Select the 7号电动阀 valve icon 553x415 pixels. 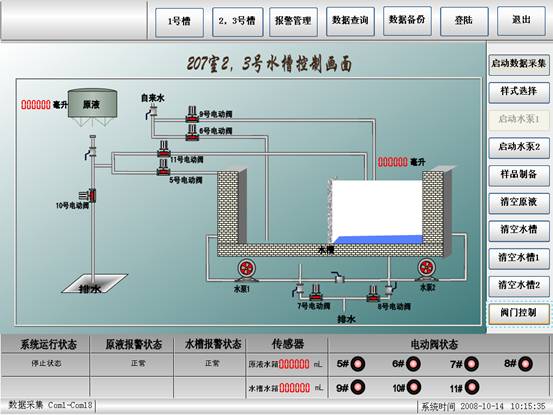click(x=316, y=292)
